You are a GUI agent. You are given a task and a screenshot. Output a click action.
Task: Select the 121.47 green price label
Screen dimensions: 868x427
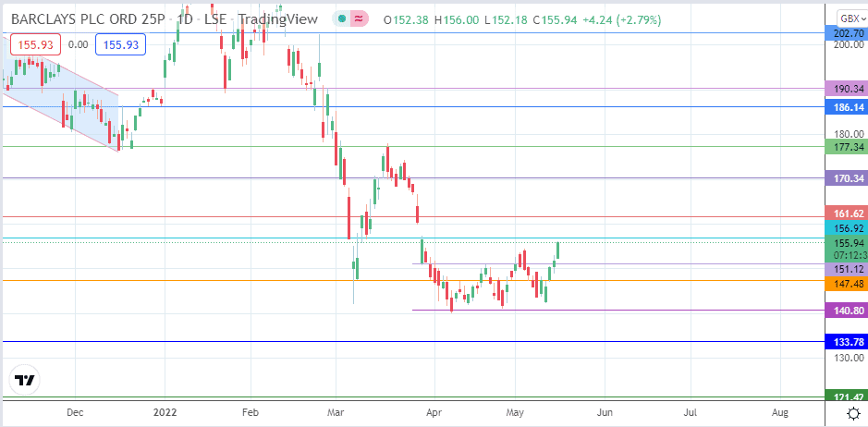pos(845,396)
